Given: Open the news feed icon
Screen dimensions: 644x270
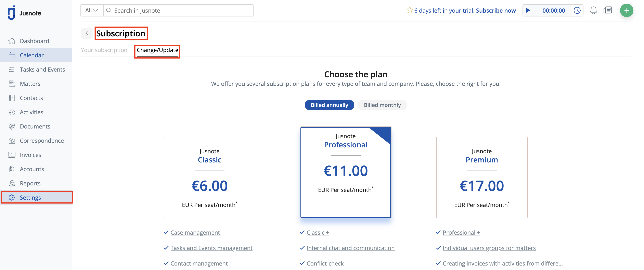Looking at the screenshot, I should click(x=607, y=10).
